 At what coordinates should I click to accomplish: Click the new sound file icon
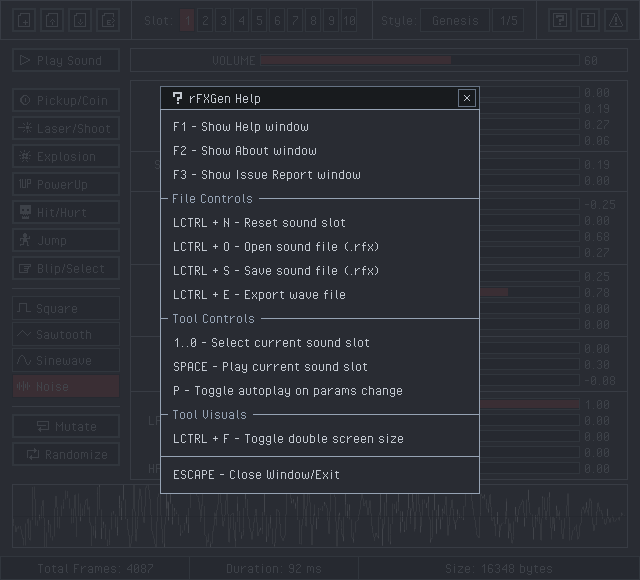25,20
